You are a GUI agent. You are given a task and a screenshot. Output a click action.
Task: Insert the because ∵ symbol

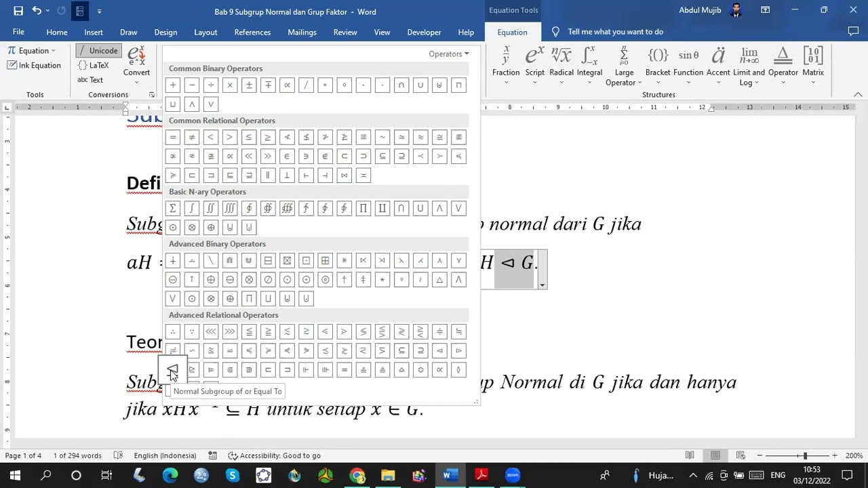click(x=192, y=331)
